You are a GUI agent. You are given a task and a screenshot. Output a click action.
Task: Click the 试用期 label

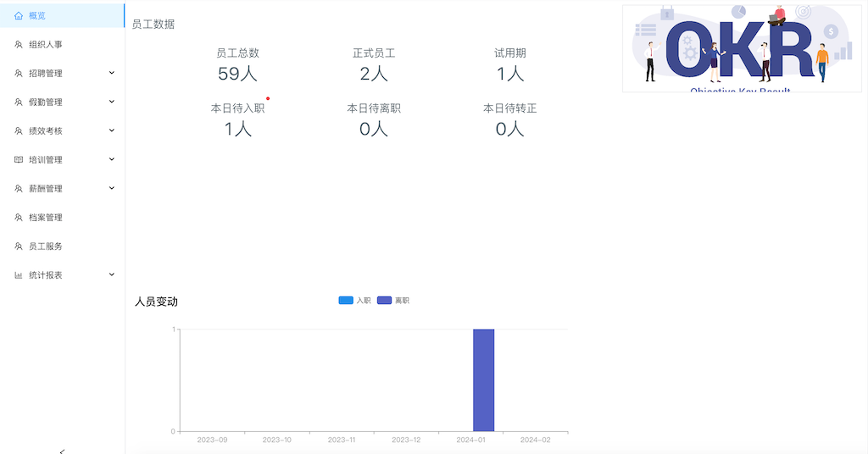[x=509, y=53]
